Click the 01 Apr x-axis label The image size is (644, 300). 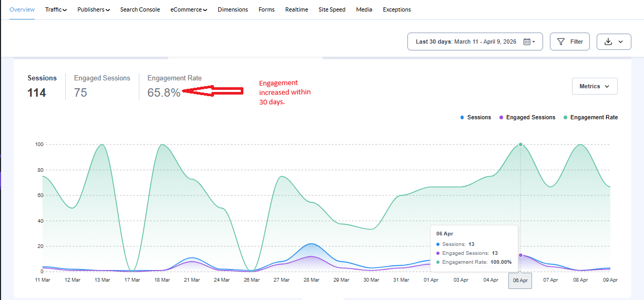(431, 280)
